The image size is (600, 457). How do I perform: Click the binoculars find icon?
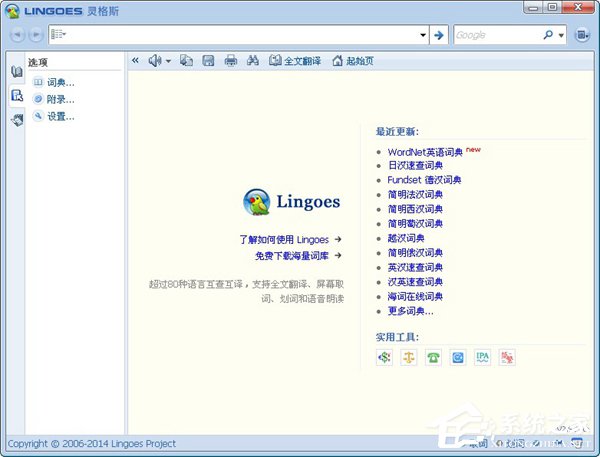(253, 61)
